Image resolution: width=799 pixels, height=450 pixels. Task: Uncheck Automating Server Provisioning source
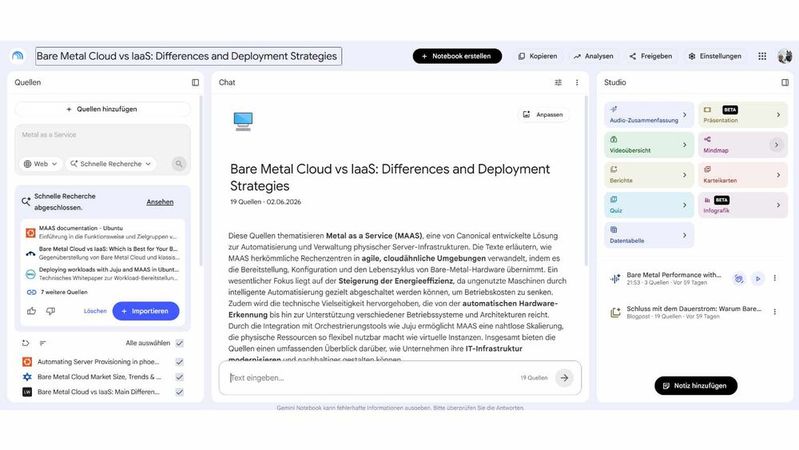[x=179, y=362]
